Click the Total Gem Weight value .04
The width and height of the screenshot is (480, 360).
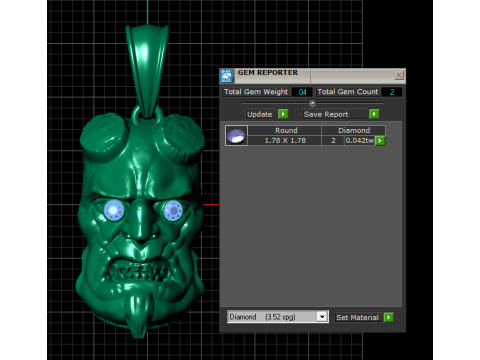(302, 92)
